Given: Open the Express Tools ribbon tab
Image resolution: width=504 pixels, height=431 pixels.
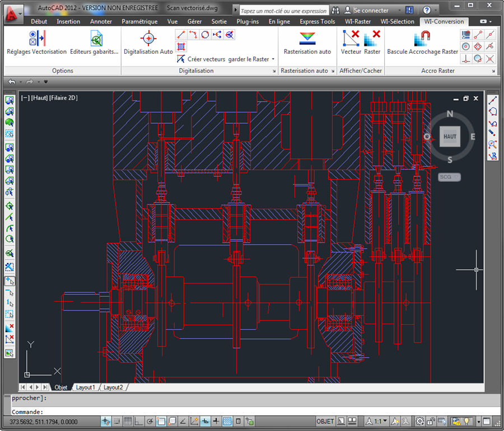Looking at the screenshot, I should 318,21.
